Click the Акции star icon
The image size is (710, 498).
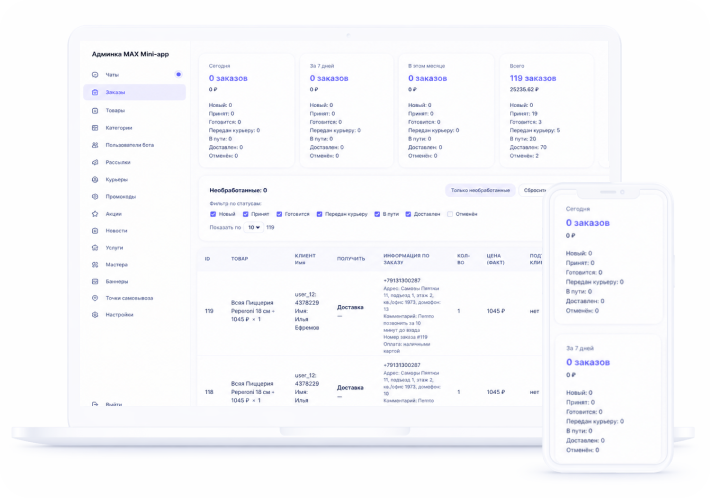95,214
